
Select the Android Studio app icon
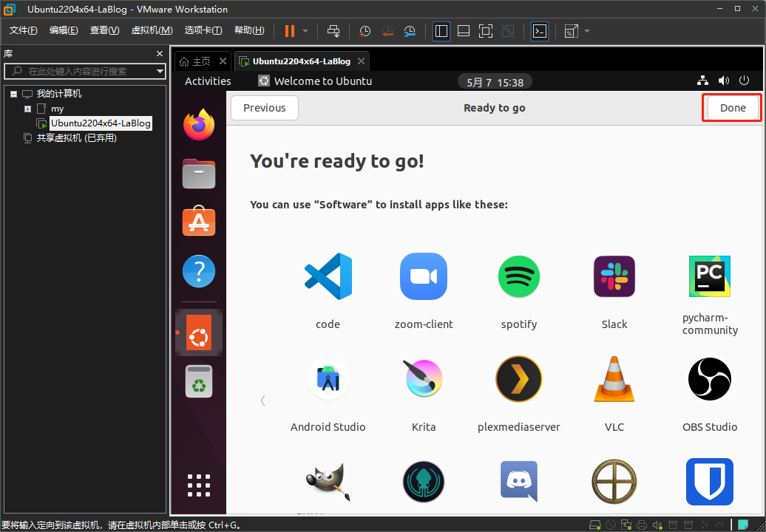pos(328,379)
